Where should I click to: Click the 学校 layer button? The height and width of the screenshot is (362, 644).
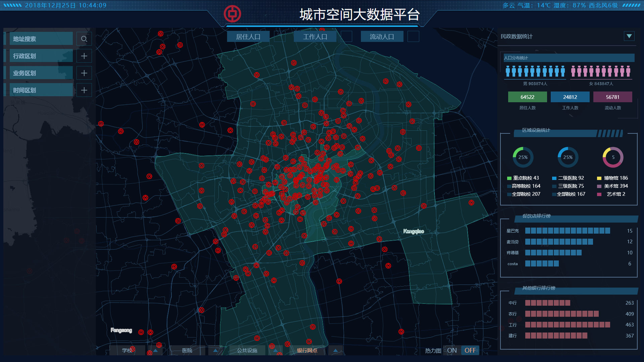(x=127, y=350)
